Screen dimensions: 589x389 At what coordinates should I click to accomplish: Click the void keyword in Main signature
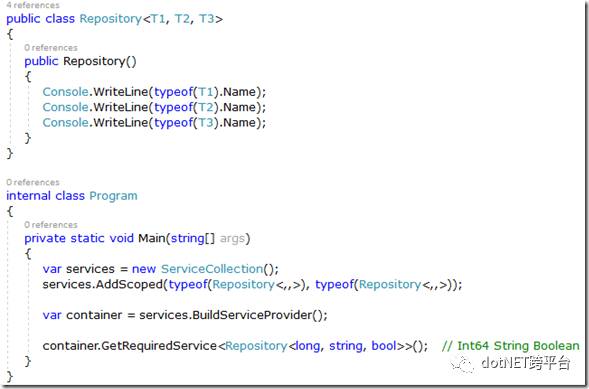coord(121,238)
